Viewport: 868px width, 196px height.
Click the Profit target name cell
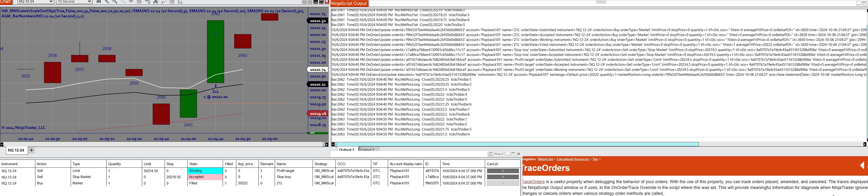pyautogui.click(x=293, y=171)
